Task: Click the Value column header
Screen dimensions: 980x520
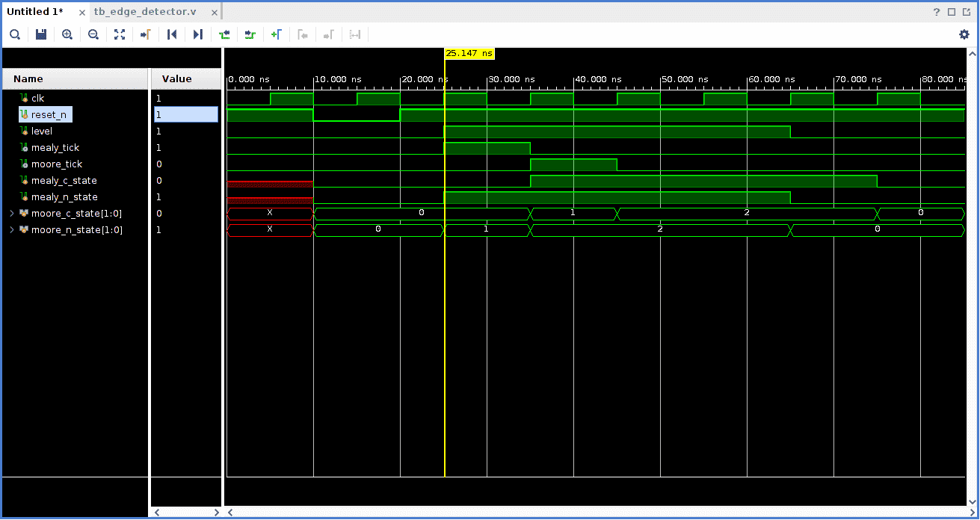Action: click(186, 79)
